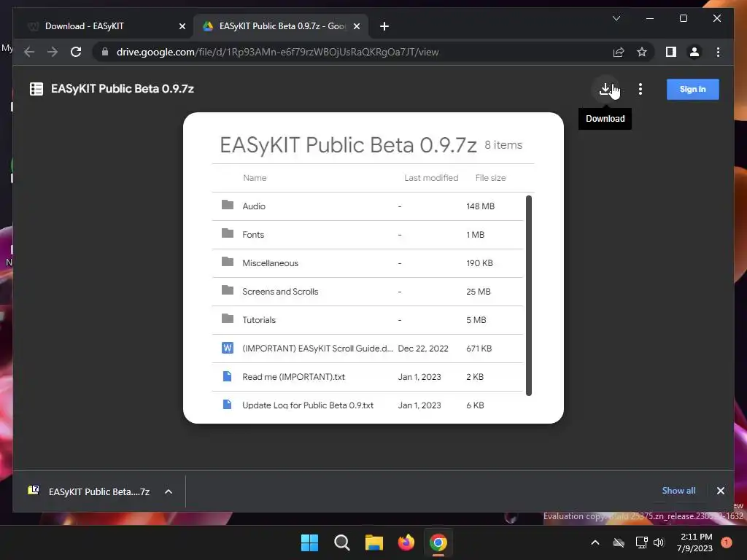Click the 'Dec 22, 2022' date cell
Screen dimensions: 747x560
point(423,349)
